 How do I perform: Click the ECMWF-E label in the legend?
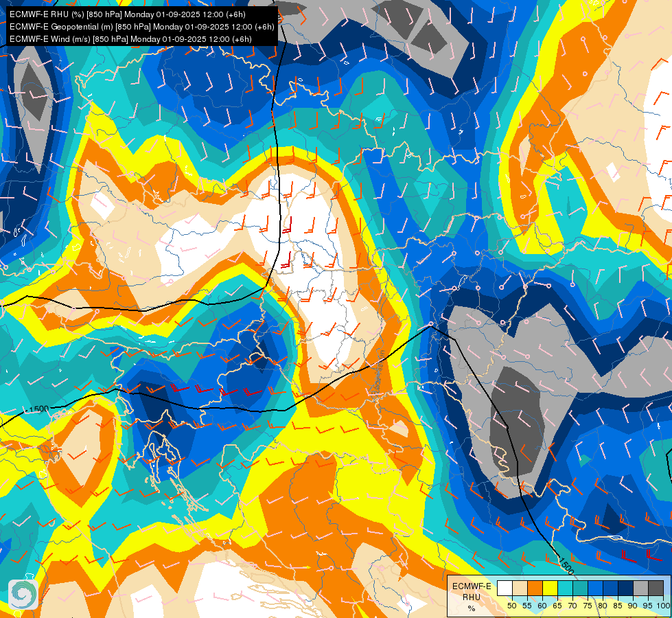[472, 586]
